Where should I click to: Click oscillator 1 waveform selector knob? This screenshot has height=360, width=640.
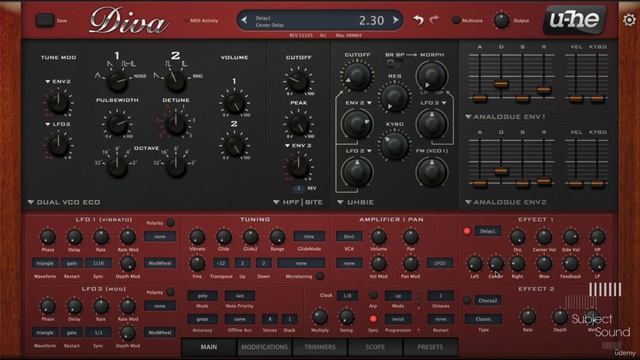point(118,81)
